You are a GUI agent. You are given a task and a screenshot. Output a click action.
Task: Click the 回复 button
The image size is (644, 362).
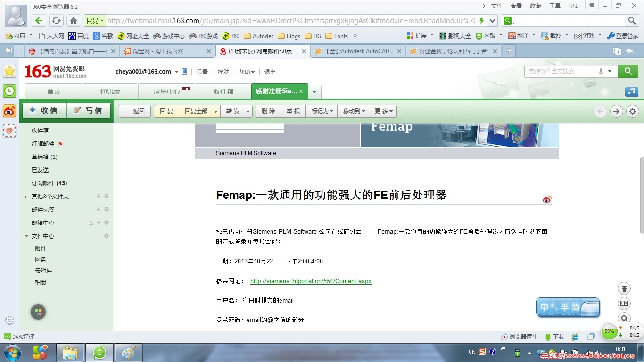click(x=166, y=111)
